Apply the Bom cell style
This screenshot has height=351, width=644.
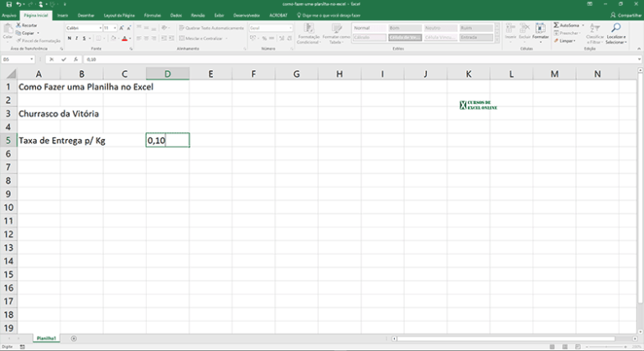(x=405, y=28)
